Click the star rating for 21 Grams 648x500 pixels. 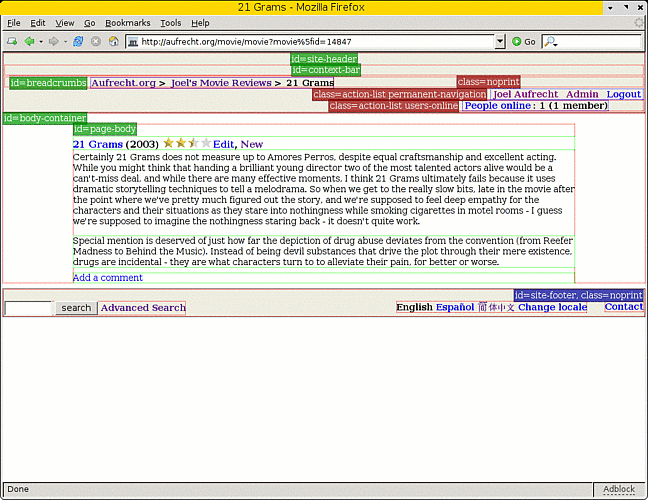pyautogui.click(x=187, y=144)
